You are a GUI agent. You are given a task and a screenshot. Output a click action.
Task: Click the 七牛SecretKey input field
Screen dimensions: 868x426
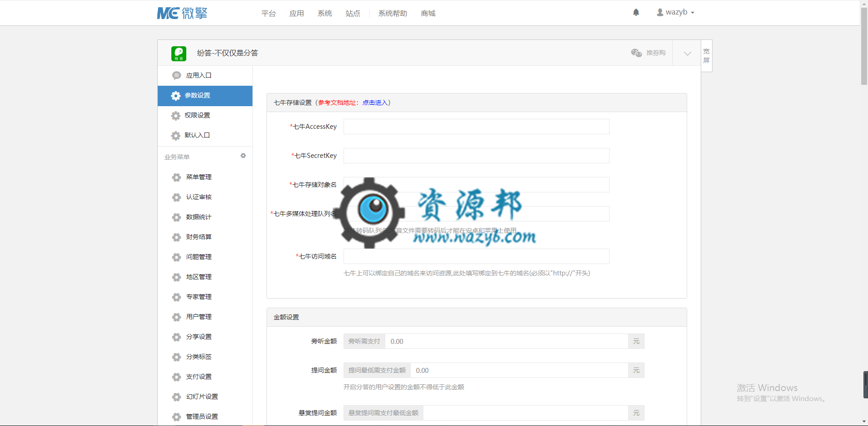pyautogui.click(x=476, y=156)
